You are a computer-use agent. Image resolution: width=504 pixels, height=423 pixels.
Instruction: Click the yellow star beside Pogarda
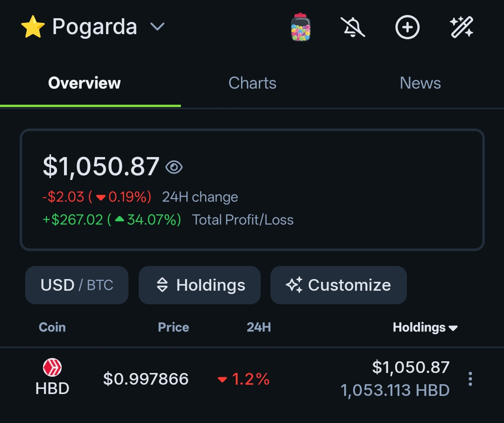pos(33,27)
